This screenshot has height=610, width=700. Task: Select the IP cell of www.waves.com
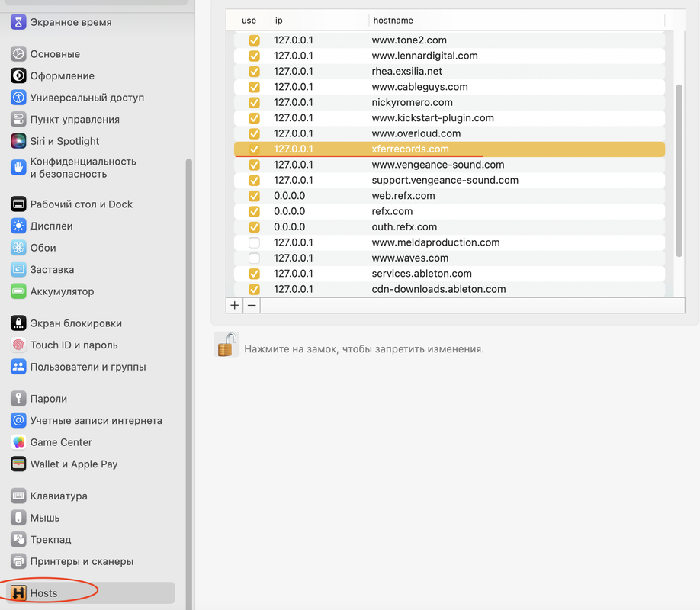tap(294, 258)
